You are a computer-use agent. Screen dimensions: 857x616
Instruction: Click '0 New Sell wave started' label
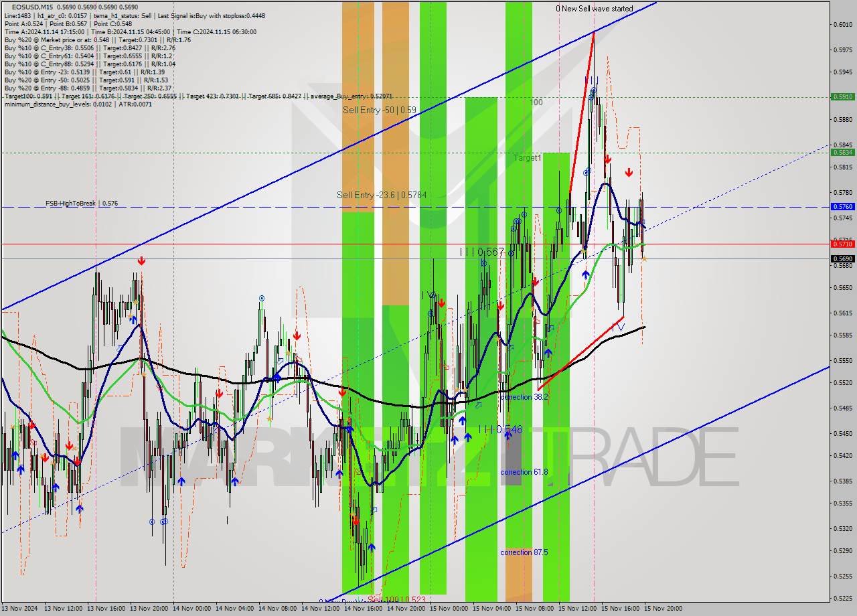594,9
